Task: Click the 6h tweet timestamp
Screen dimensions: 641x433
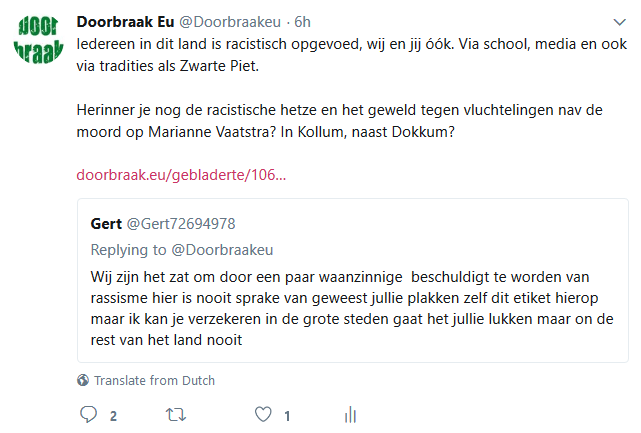Action: pos(301,22)
